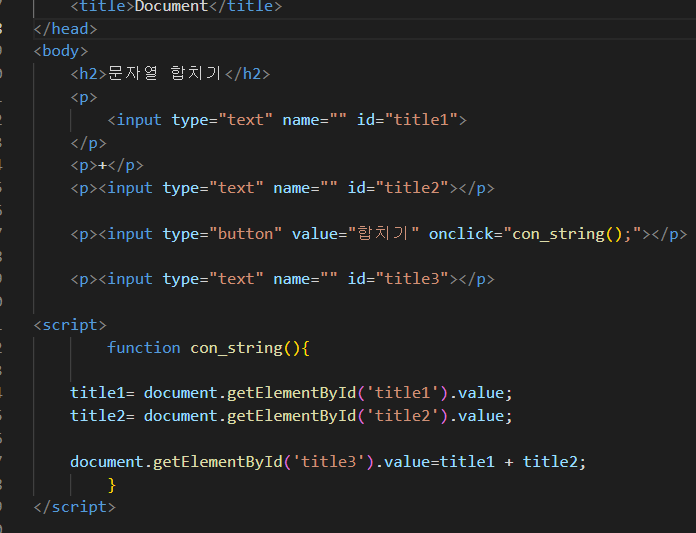
Task: Click the word Document inside title tag
Action: click(x=171, y=6)
